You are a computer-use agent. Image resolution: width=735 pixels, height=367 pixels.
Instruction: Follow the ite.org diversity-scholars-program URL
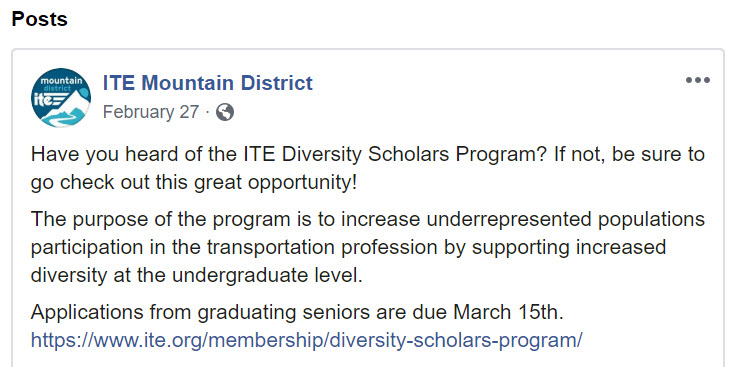point(307,340)
